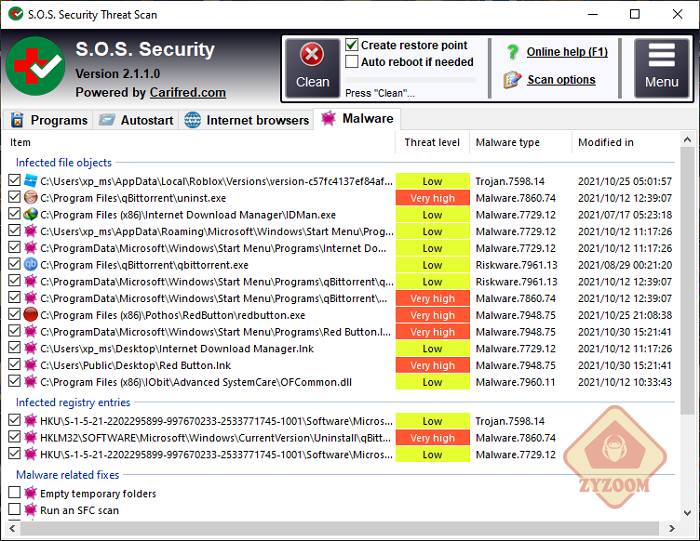This screenshot has width=700, height=541.
Task: Open the hamburger Menu button
Action: point(662,68)
